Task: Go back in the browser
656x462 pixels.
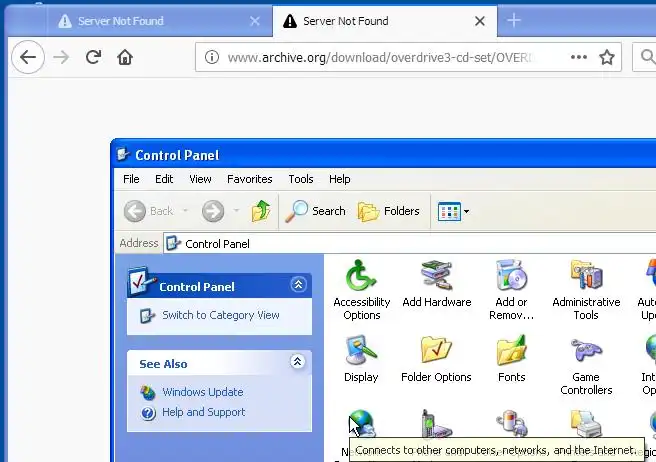Action: pos(28,57)
